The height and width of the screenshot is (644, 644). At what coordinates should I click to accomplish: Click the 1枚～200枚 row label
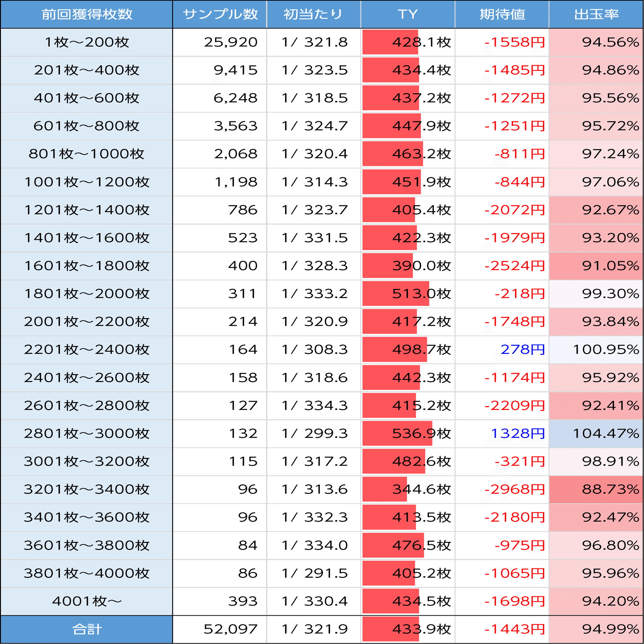[x=87, y=42]
